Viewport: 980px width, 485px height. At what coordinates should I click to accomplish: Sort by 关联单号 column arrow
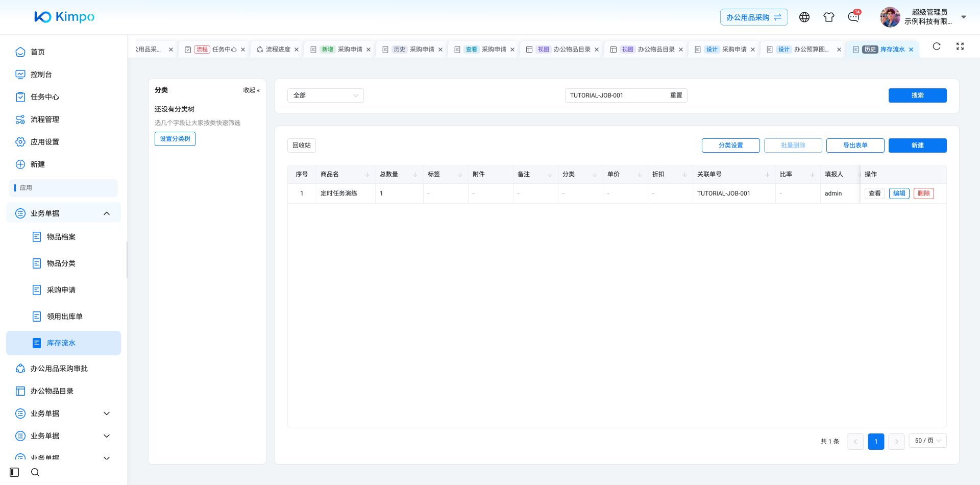(767, 175)
